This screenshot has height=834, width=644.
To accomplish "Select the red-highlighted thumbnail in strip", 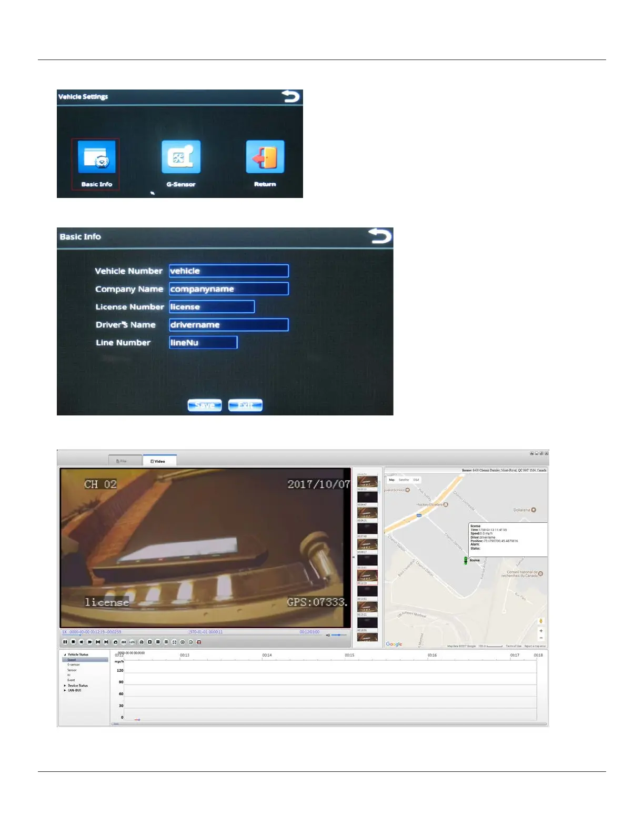I will click(367, 576).
